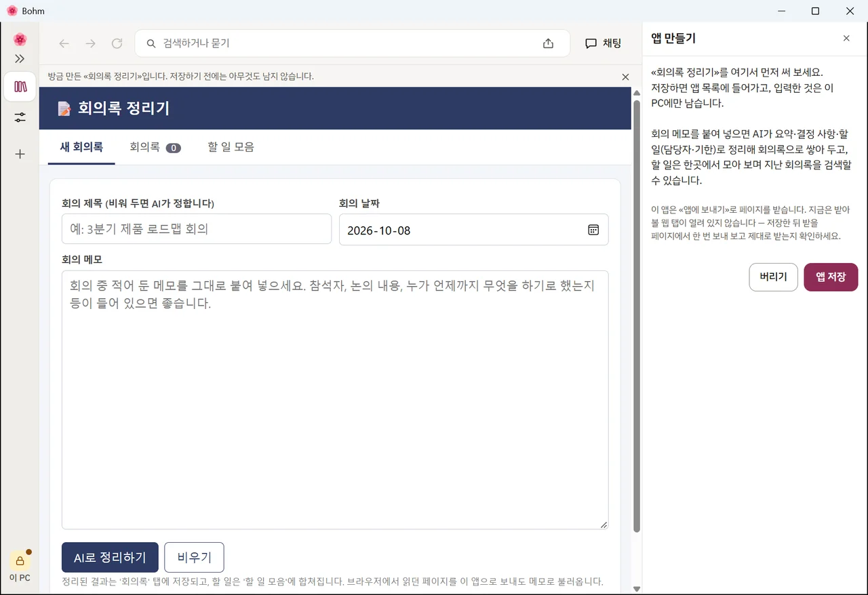Click the search magnifier icon
This screenshot has width=868, height=595.
(151, 43)
